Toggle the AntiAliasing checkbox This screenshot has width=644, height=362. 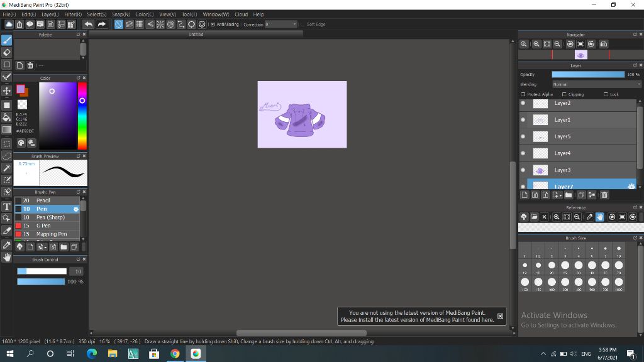pyautogui.click(x=213, y=25)
